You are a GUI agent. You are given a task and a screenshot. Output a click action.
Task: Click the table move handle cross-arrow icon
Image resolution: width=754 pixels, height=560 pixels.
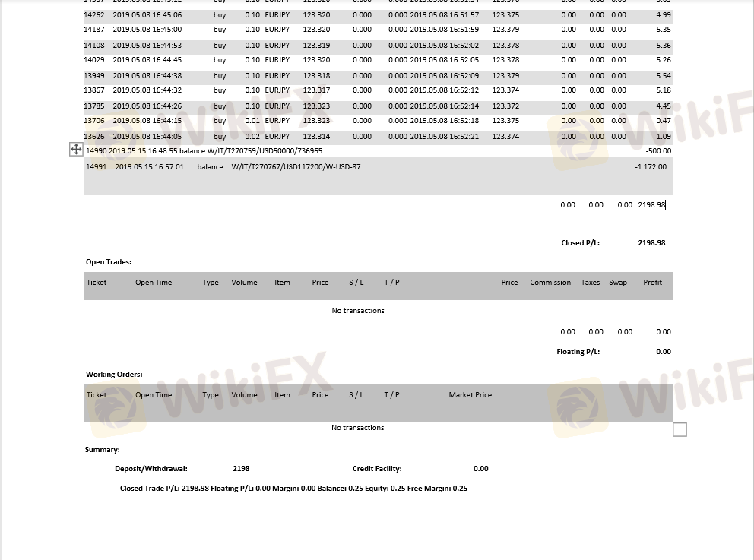[76, 150]
